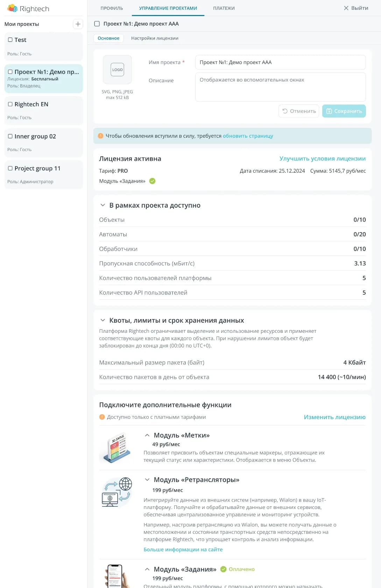Select the Rightech EN project checkbox

10,104
